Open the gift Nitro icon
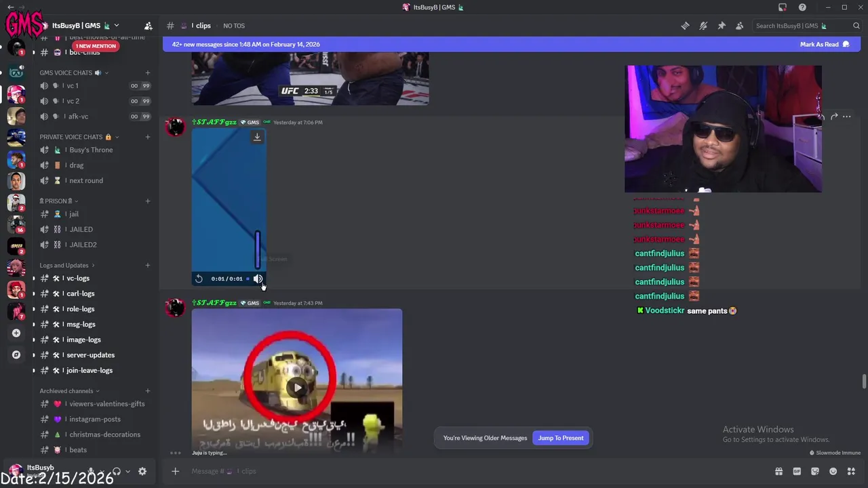This screenshot has width=868, height=488. click(778, 471)
